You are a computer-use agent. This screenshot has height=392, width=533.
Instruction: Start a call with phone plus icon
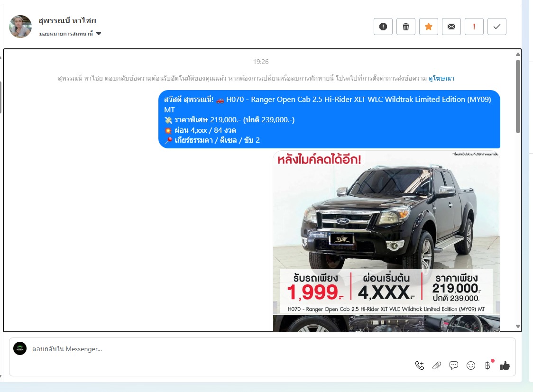(x=420, y=365)
